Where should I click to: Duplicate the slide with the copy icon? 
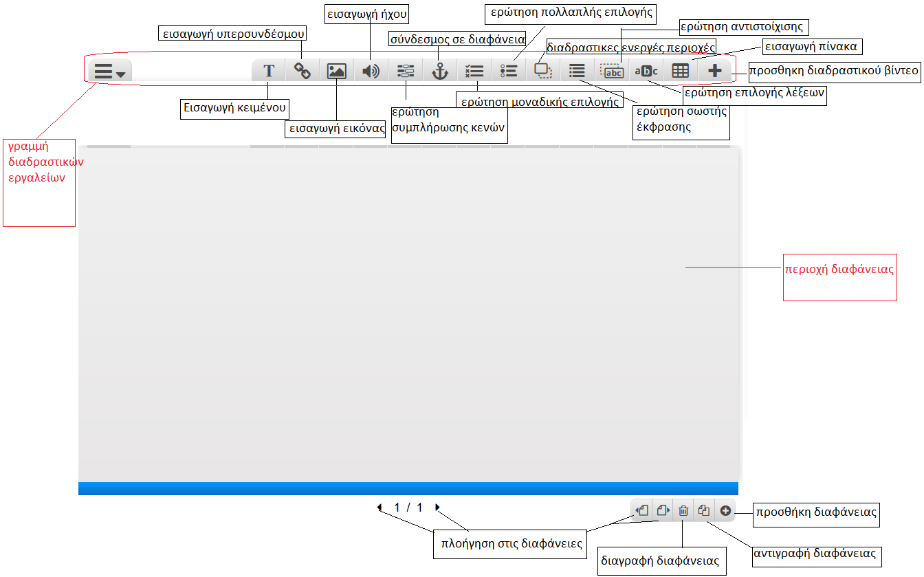(705, 510)
